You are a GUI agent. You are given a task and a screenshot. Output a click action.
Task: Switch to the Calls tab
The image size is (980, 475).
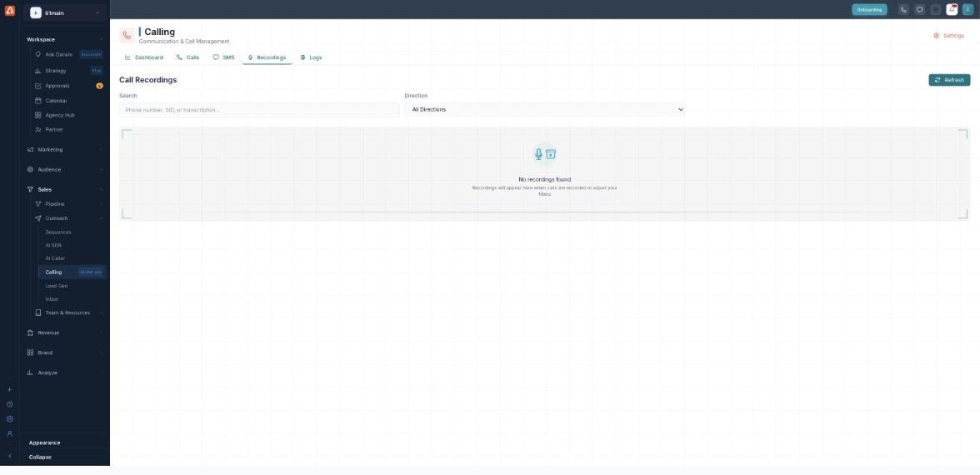(187, 57)
